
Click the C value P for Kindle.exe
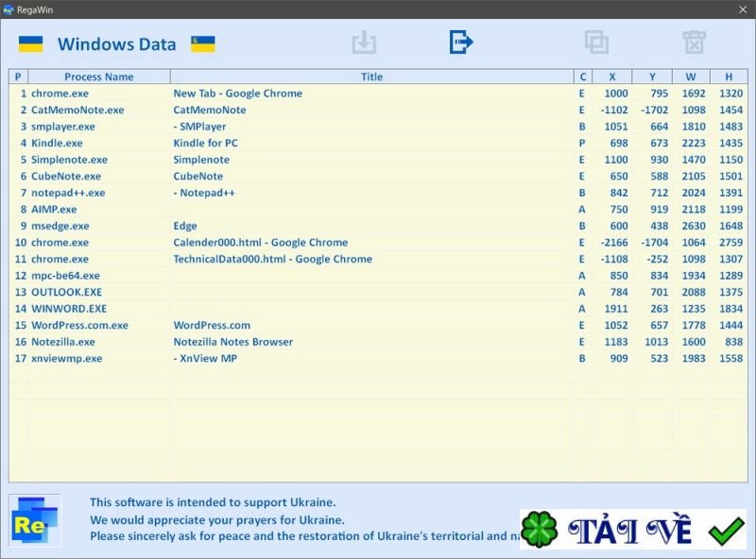pyautogui.click(x=582, y=144)
